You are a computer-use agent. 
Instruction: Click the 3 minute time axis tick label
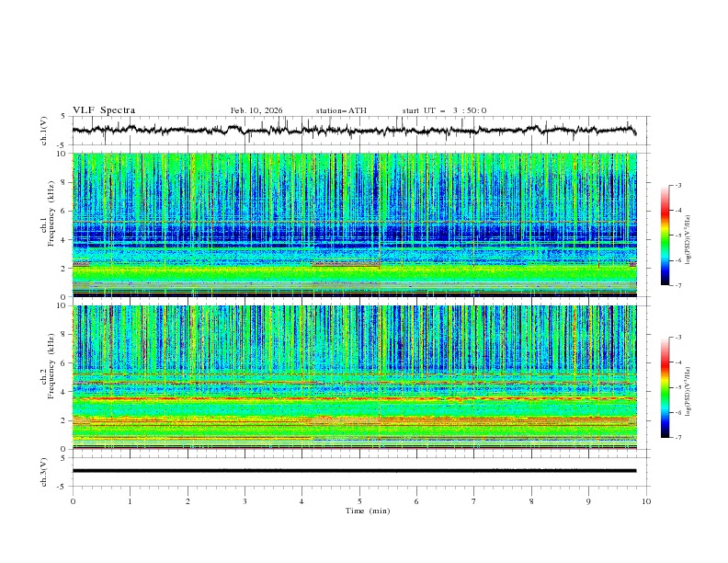coord(245,501)
